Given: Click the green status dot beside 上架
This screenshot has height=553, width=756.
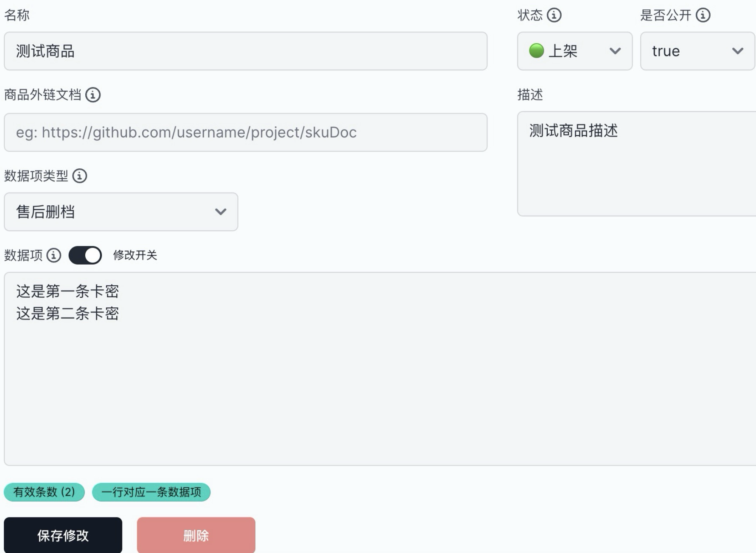Looking at the screenshot, I should pyautogui.click(x=536, y=51).
